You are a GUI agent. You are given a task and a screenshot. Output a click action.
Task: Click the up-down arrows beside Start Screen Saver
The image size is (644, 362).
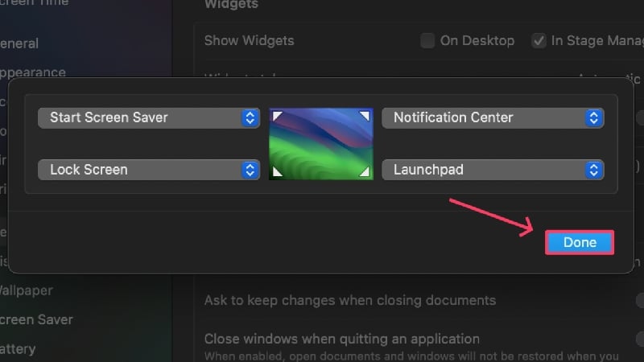point(250,117)
